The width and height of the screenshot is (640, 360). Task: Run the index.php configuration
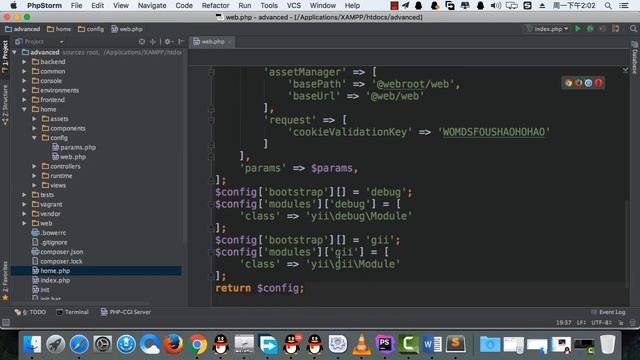(578, 29)
